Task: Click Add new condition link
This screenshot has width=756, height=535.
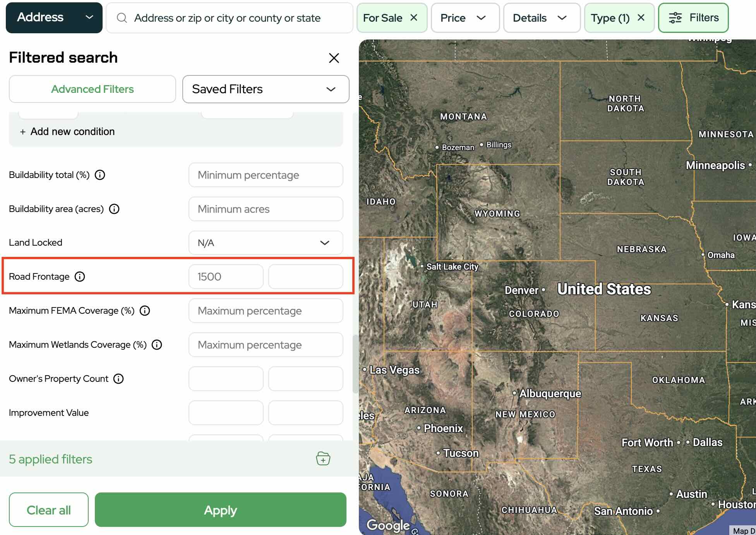Action: (x=67, y=132)
